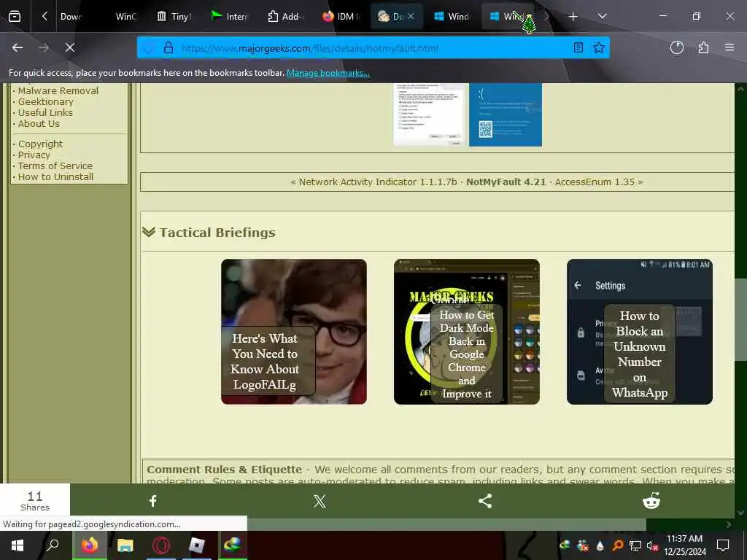Screen dimensions: 747x560
Task: Open the list all tabs dropdown
Action: (x=602, y=16)
